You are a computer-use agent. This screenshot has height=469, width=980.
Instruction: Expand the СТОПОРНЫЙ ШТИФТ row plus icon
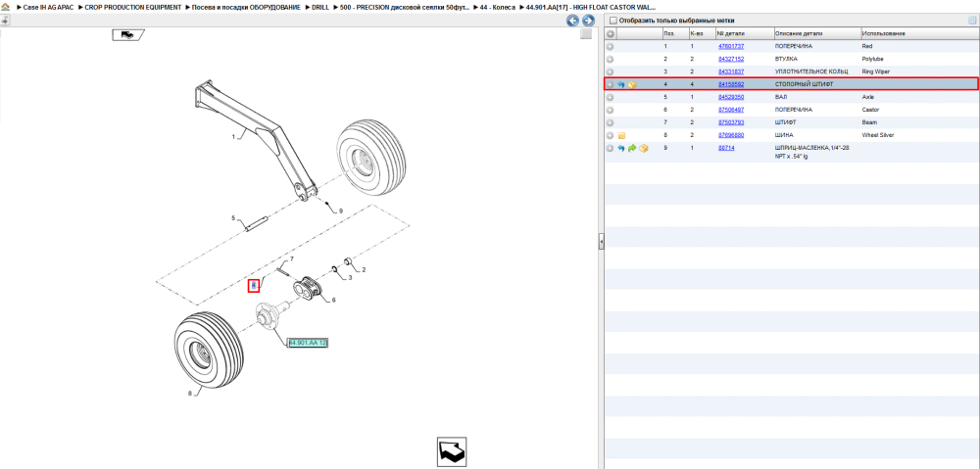click(611, 84)
